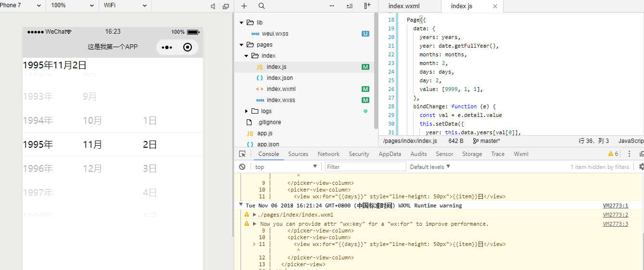Open the DevTools kebab options menu
The width and height of the screenshot is (644, 270).
tap(629, 154)
